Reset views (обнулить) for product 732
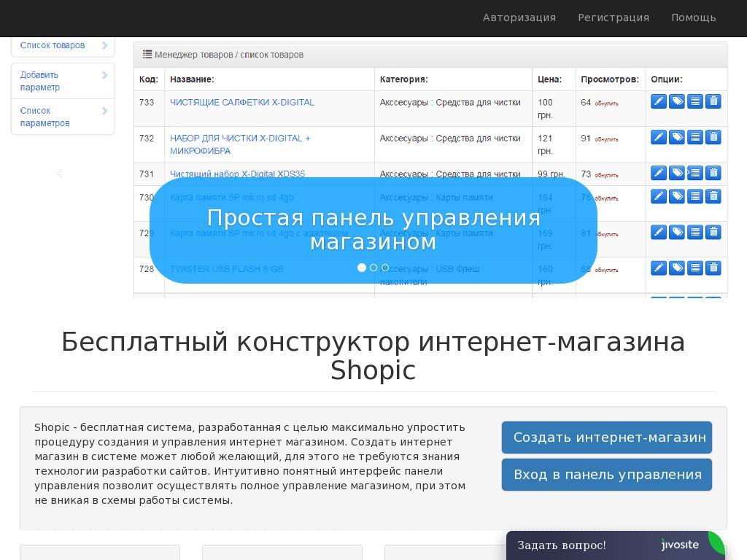 coord(606,139)
